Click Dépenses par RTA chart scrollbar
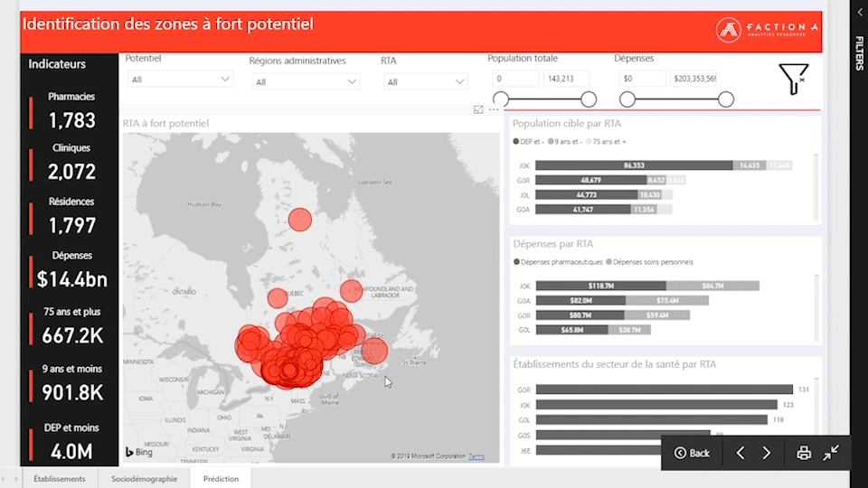Viewport: 868px width, 488px height. click(816, 307)
